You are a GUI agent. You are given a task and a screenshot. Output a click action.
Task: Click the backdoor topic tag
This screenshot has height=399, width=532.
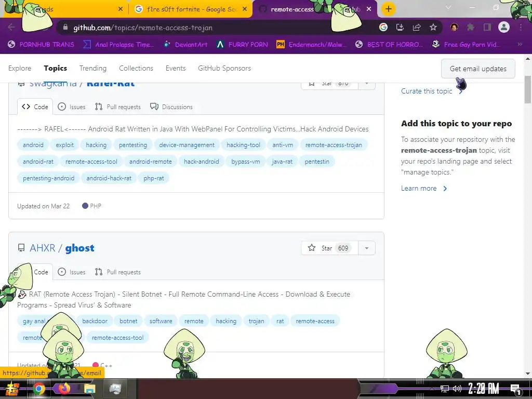point(95,321)
